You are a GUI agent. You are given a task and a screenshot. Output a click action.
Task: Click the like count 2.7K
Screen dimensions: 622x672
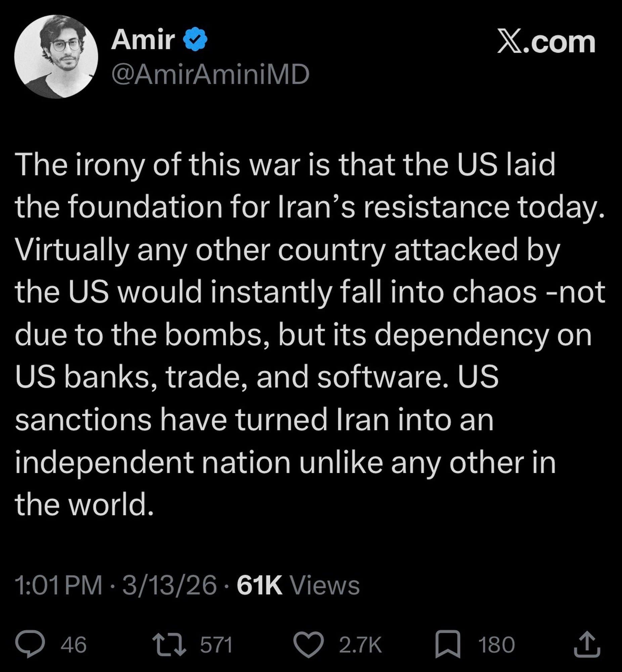tap(360, 645)
